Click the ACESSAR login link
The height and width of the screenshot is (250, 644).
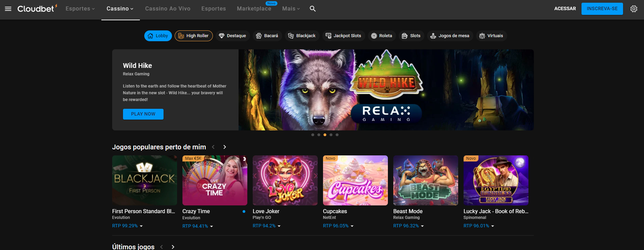[x=565, y=9]
